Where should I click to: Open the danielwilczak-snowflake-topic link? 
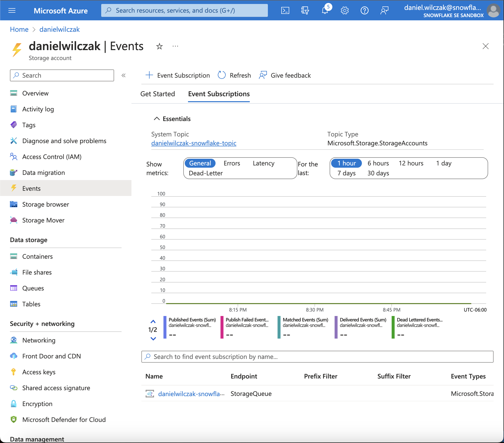click(x=194, y=143)
